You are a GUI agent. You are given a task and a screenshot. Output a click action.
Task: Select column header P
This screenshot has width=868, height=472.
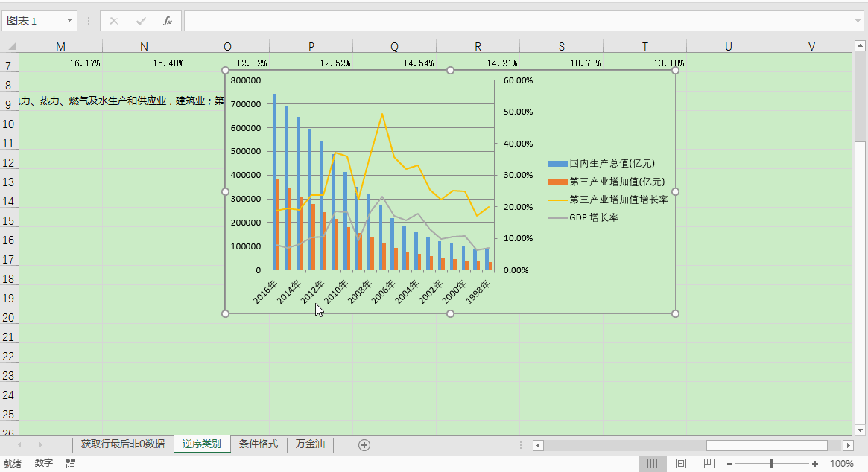tap(311, 46)
